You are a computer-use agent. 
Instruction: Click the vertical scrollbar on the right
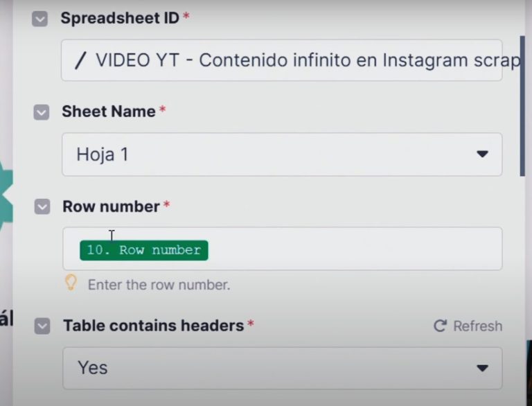[x=522, y=104]
